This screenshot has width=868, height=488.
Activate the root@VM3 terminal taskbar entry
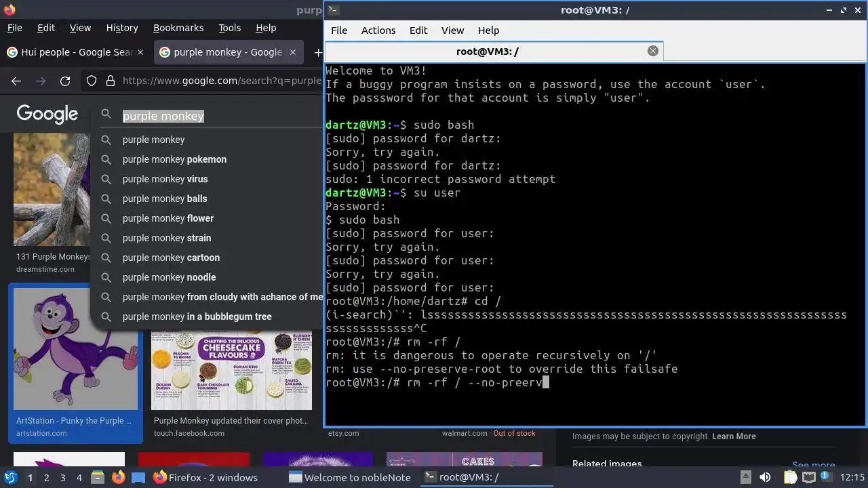[486, 477]
